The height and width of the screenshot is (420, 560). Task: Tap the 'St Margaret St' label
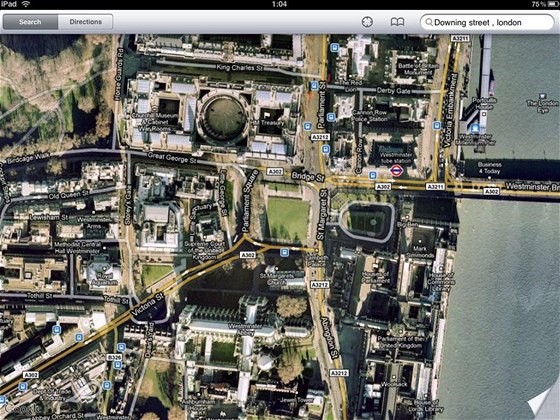click(x=322, y=215)
